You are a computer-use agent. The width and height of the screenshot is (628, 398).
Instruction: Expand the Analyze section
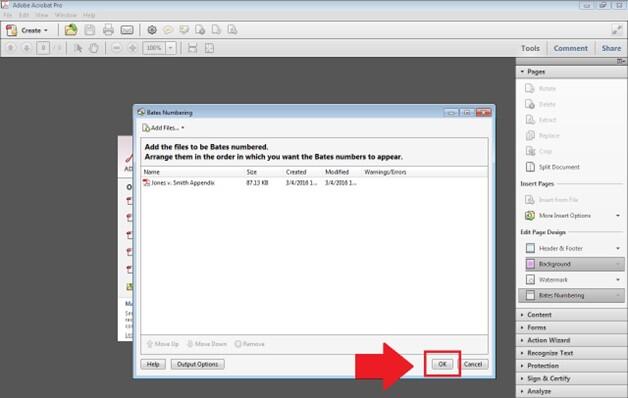[x=571, y=392]
